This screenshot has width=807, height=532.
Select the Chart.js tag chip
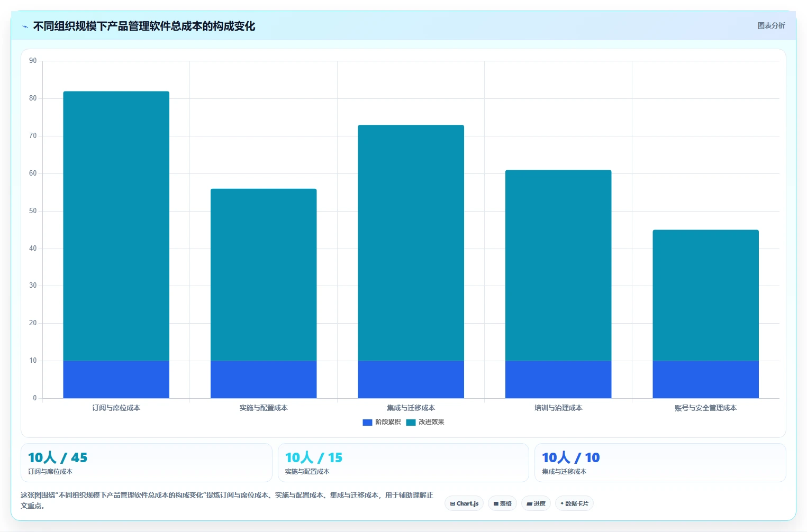[464, 503]
